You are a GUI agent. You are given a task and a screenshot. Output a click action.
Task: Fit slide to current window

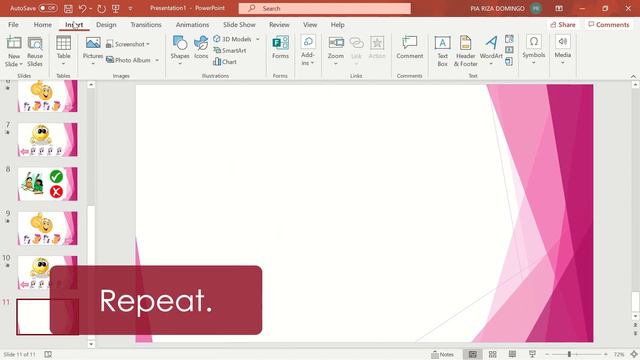pyautogui.click(x=634, y=354)
